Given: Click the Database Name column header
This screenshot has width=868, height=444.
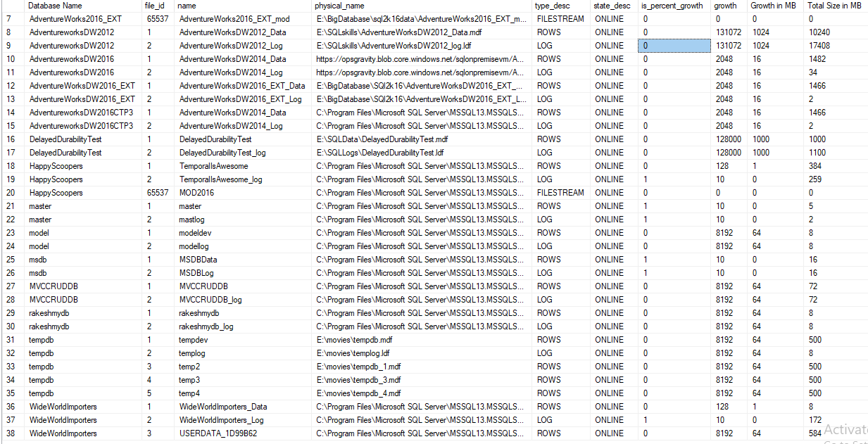Looking at the screenshot, I should (56, 6).
